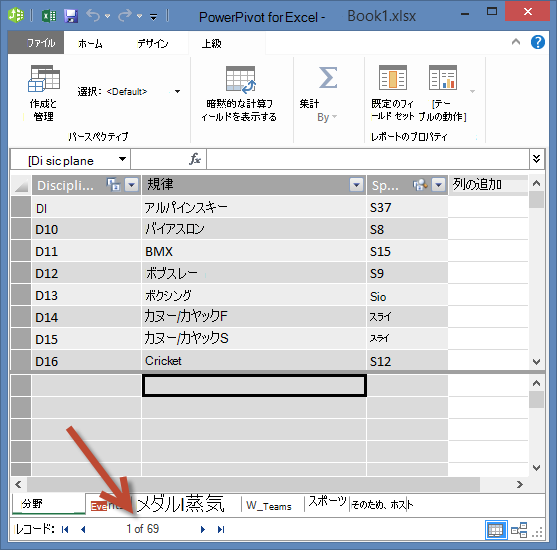
Task: Click the horizontal scrollbar track
Action: pos(253,484)
